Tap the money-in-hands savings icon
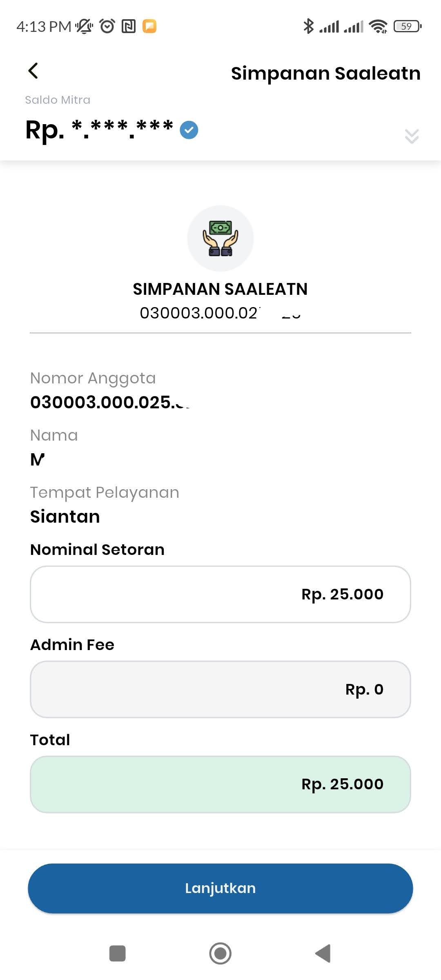 [220, 238]
